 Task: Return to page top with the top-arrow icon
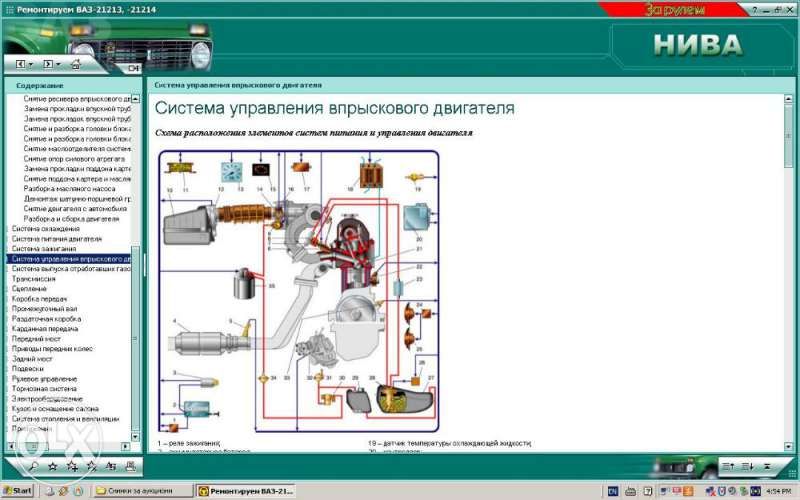pyautogui.click(x=767, y=466)
